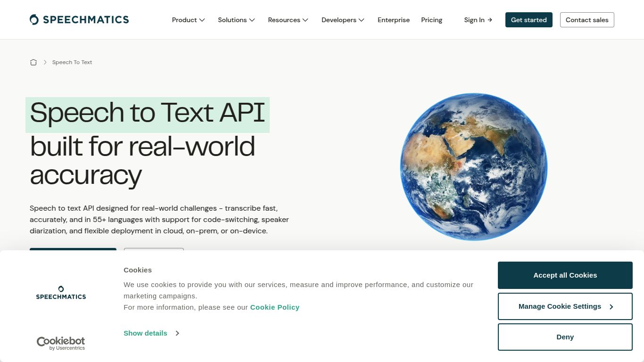Accept all Cookies in the banner

click(x=565, y=275)
